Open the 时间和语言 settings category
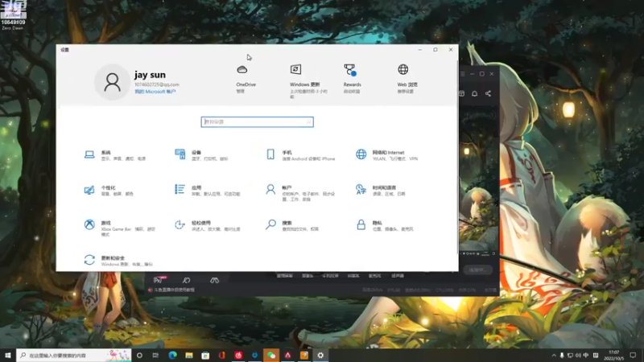 (381, 191)
